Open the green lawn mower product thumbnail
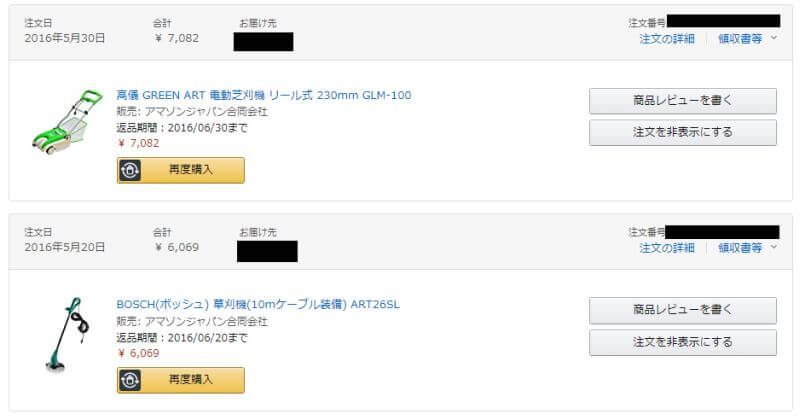 point(67,122)
